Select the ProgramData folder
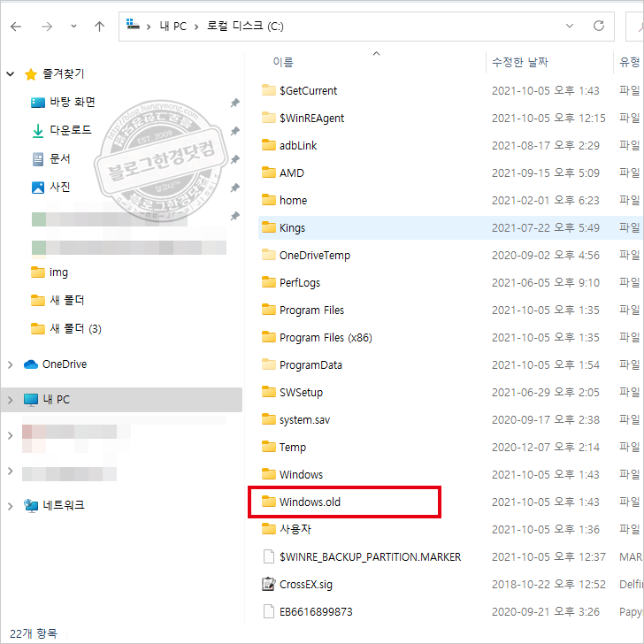This screenshot has width=644, height=644. [302, 365]
